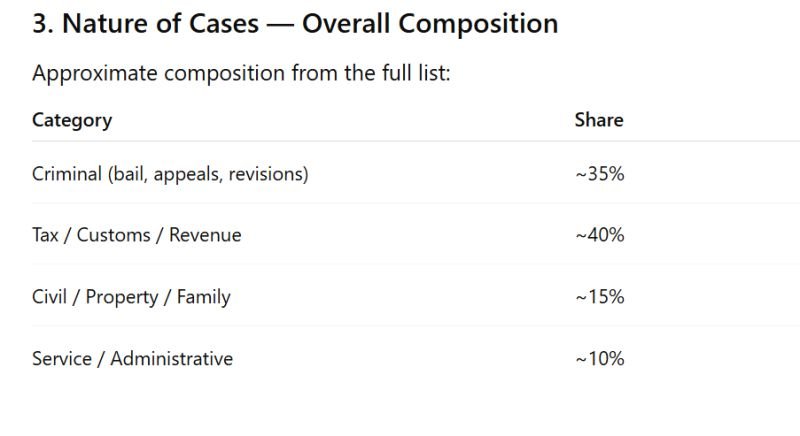This screenshot has width=800, height=436.
Task: Click the word "Property" in the table
Action: click(122, 297)
